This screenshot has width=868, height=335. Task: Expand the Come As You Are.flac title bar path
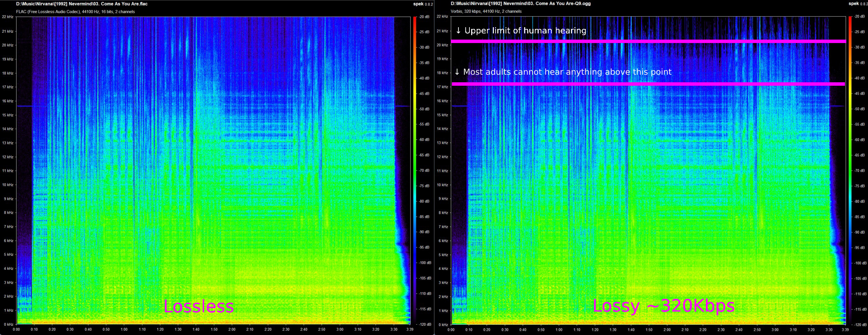tap(81, 3)
